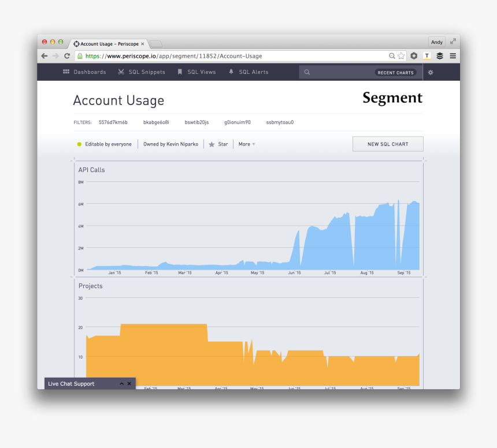This screenshot has height=448, width=497.
Task: Click the Periscope tab favicon
Action: click(x=76, y=44)
